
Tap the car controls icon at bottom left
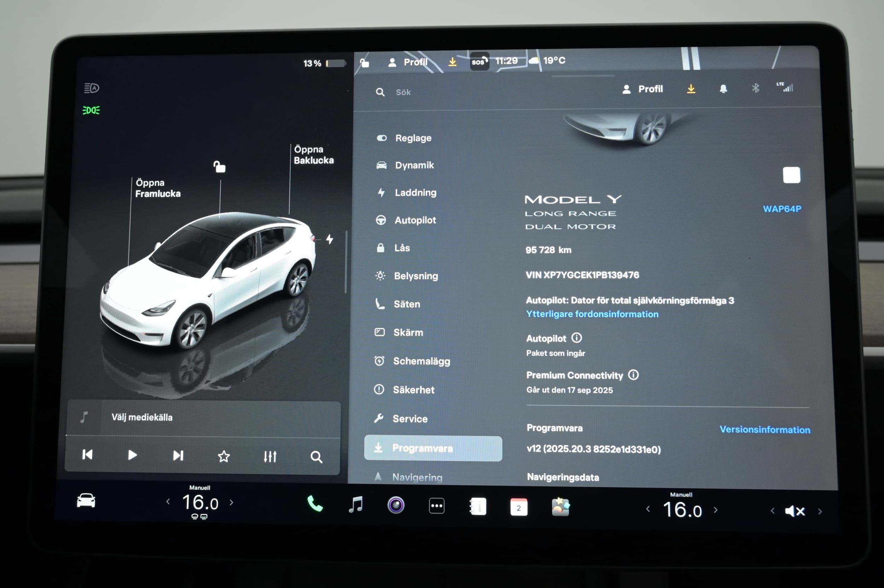(x=86, y=501)
